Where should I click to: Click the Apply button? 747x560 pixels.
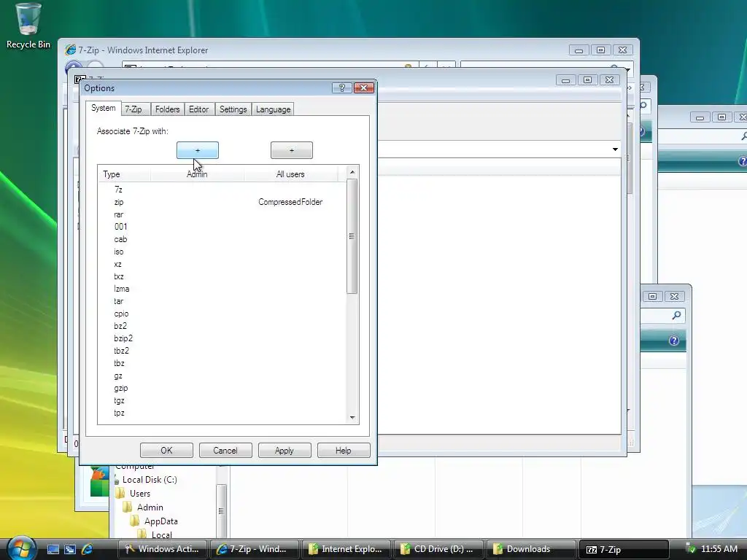click(285, 450)
